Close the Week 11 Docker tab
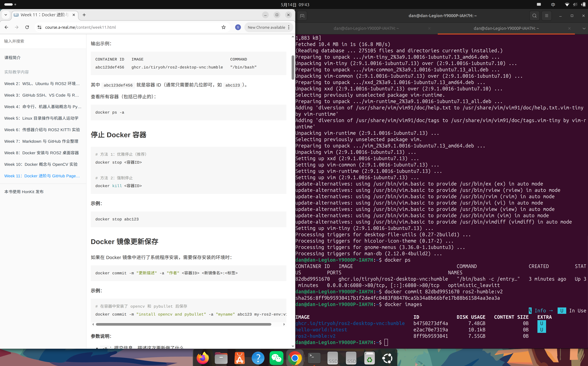The image size is (588, 366). click(x=74, y=15)
